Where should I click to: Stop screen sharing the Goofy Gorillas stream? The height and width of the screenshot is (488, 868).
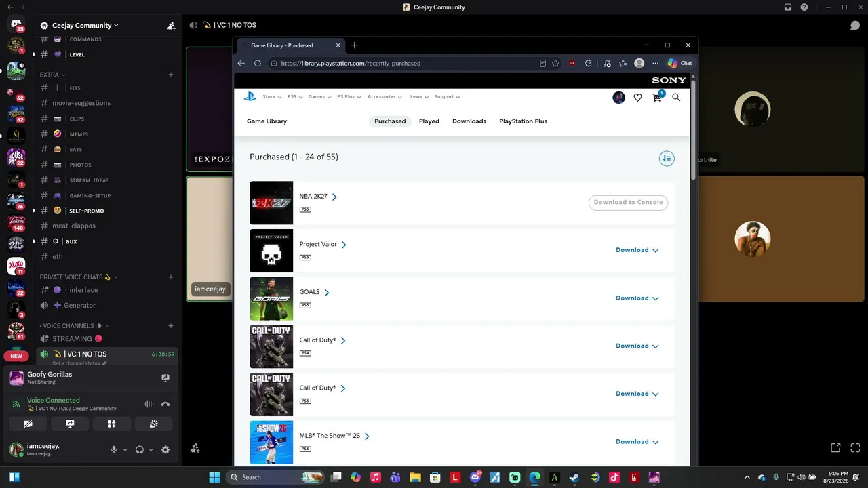[x=165, y=378]
